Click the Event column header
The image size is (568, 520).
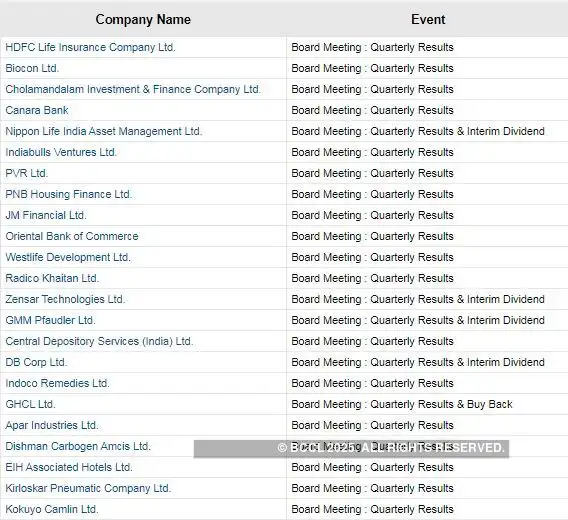428,20
